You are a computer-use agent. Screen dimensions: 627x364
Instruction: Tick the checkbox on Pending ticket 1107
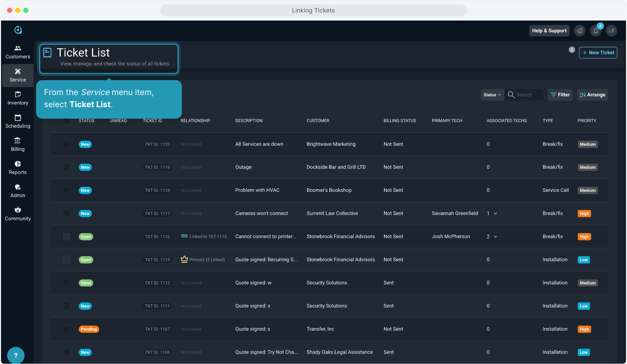click(66, 329)
